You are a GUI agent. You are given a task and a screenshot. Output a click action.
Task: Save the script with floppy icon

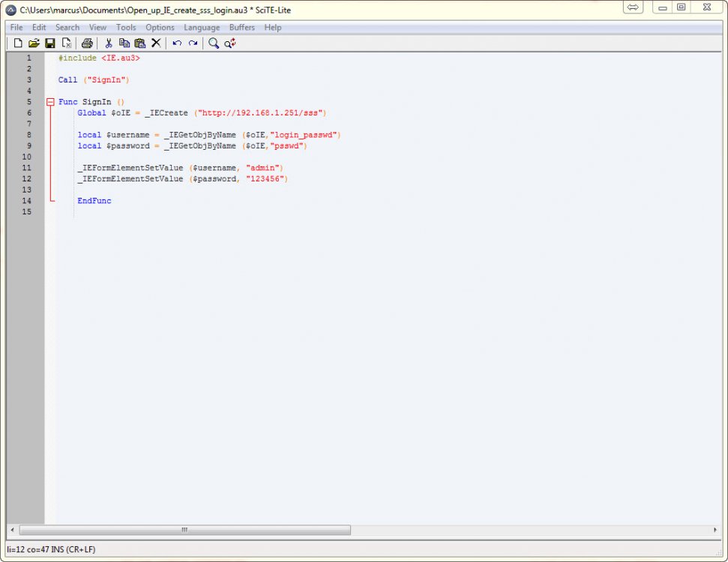point(50,43)
